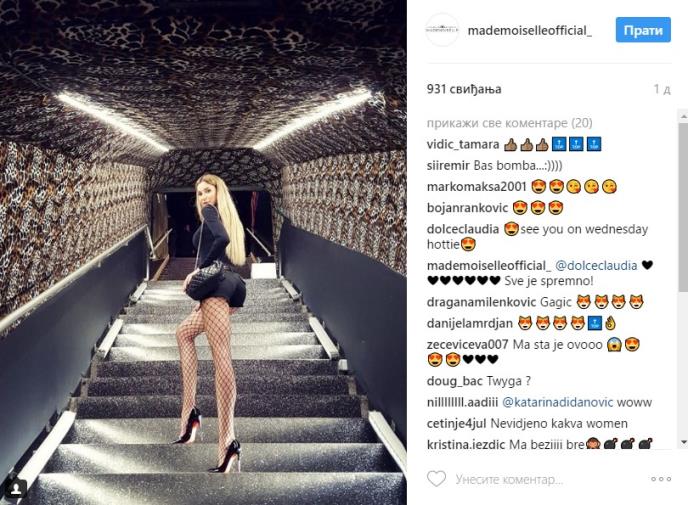Follow account with Прати button
Viewport: 688px width, 505px height.
click(643, 30)
